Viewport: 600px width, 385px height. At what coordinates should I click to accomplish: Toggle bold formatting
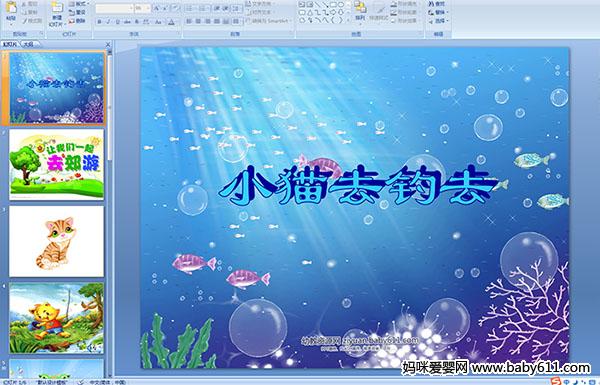100,22
